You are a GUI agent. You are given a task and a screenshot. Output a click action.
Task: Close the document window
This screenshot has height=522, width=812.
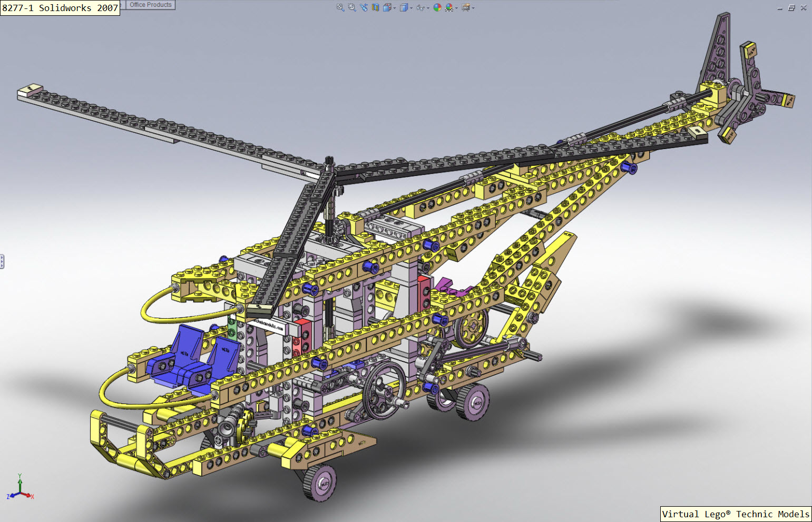(804, 8)
